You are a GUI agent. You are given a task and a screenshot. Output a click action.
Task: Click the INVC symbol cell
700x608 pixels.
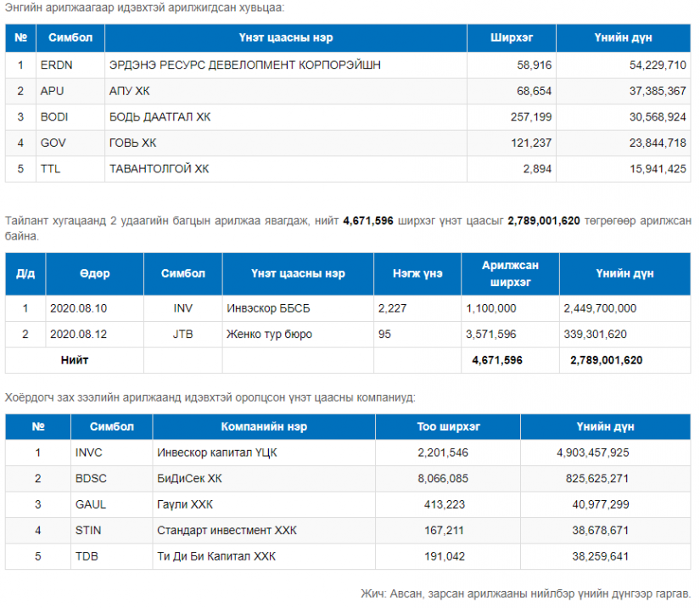(x=112, y=453)
